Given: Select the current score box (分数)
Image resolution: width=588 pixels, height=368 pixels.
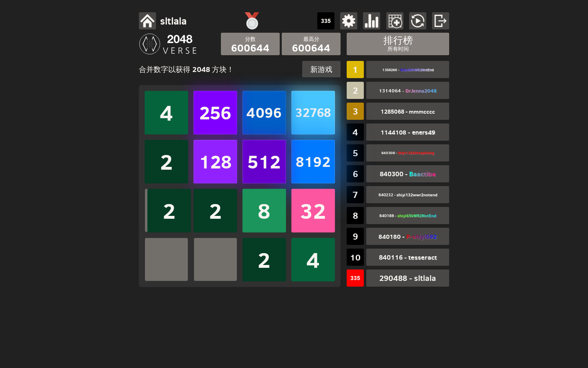Looking at the screenshot, I should click(250, 44).
